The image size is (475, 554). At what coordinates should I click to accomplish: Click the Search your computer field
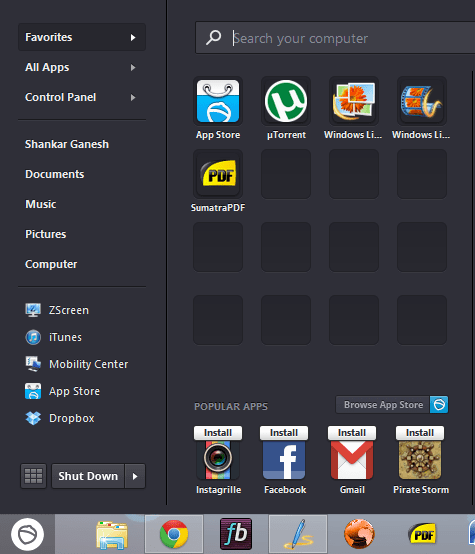tap(335, 38)
